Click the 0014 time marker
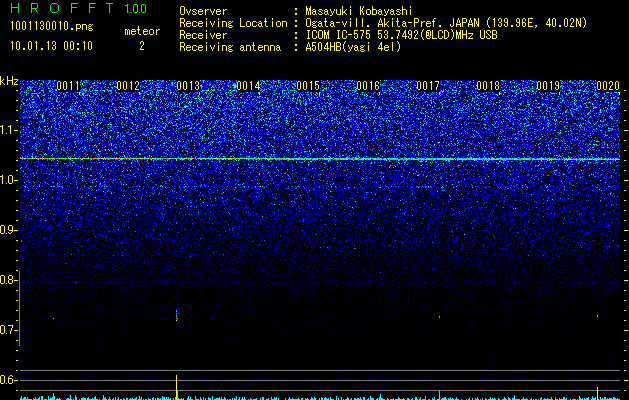This screenshot has width=629, height=400. (x=248, y=86)
